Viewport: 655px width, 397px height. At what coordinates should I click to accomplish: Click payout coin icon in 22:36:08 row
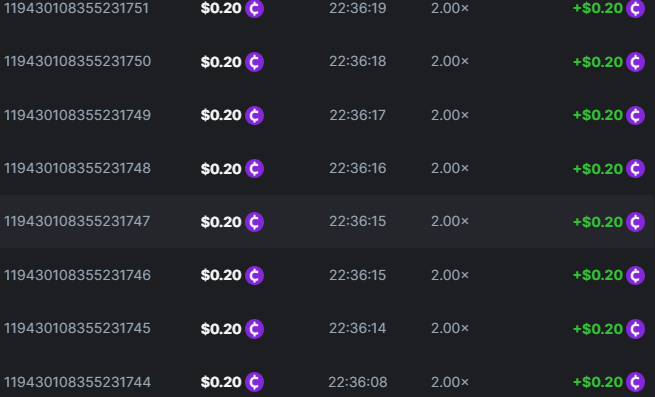(x=635, y=382)
